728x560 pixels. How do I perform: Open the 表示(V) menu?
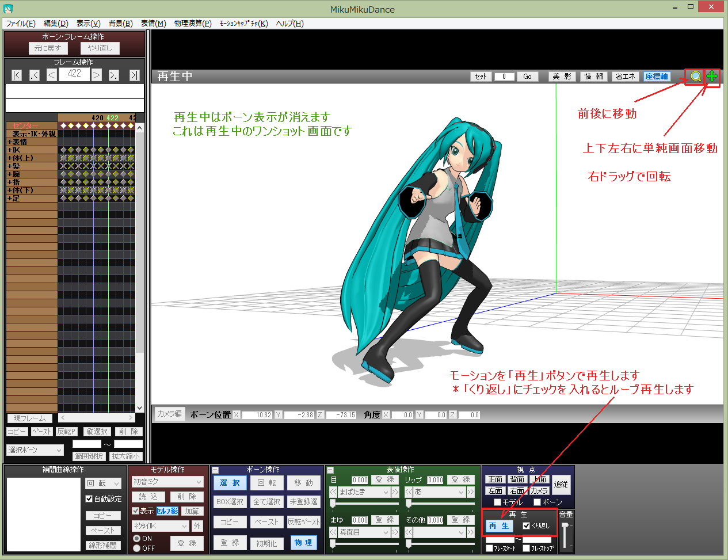(x=88, y=24)
